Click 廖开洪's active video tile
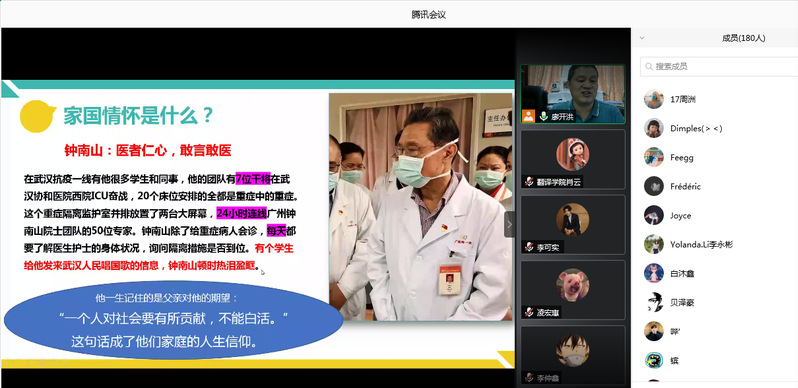 (573, 94)
